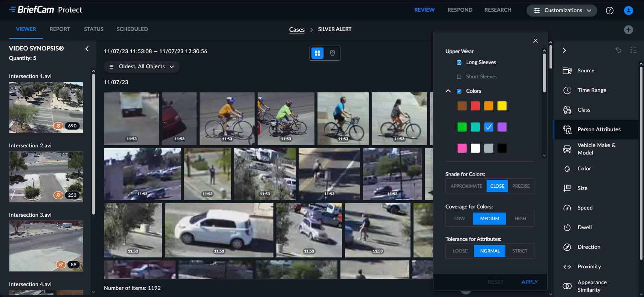Click the add plus icon
Screen dimensions: 644x297
coord(628,30)
